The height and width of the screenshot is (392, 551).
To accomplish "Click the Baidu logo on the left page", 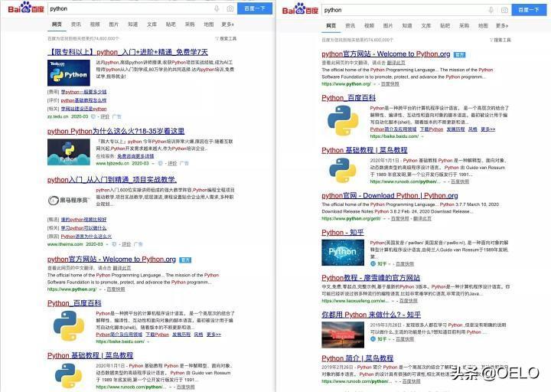I will [x=26, y=8].
